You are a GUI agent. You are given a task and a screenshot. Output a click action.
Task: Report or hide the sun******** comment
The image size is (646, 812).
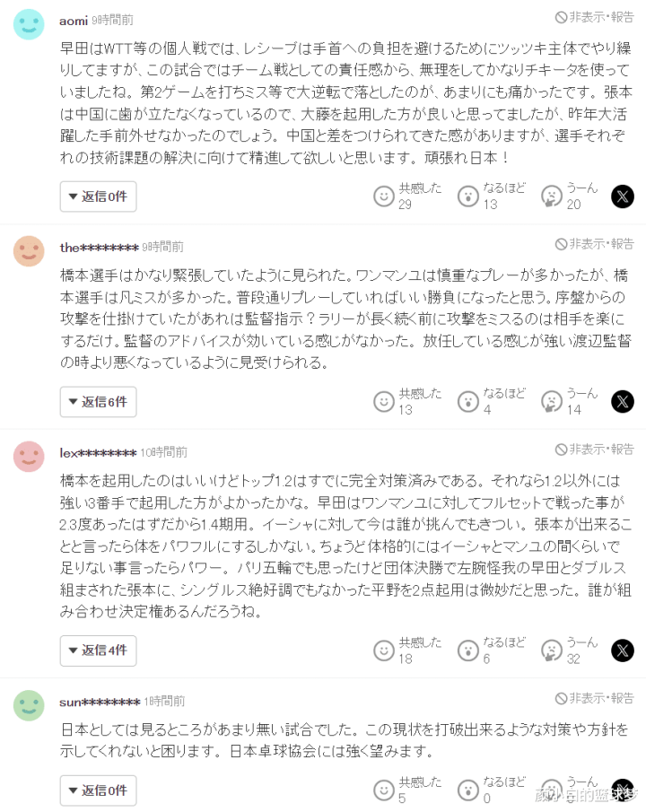coord(595,698)
